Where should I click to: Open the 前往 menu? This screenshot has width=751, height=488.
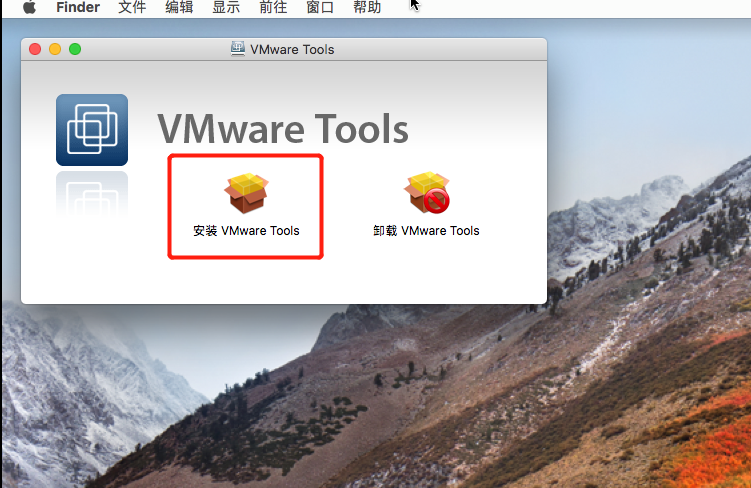tap(273, 7)
